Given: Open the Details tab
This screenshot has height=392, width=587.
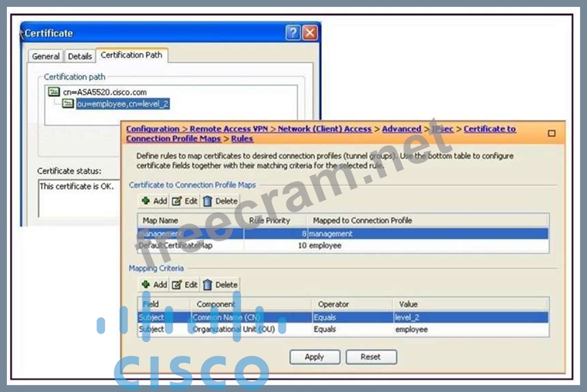Looking at the screenshot, I should [x=80, y=56].
